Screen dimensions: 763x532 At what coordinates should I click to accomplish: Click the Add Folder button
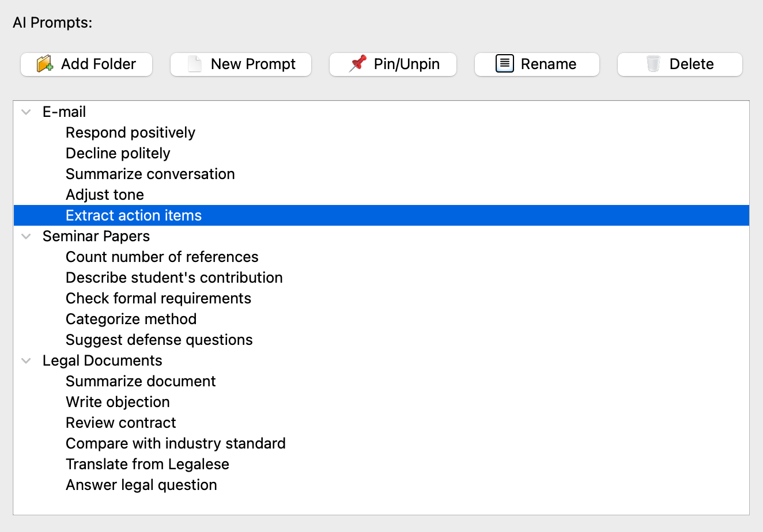click(86, 64)
